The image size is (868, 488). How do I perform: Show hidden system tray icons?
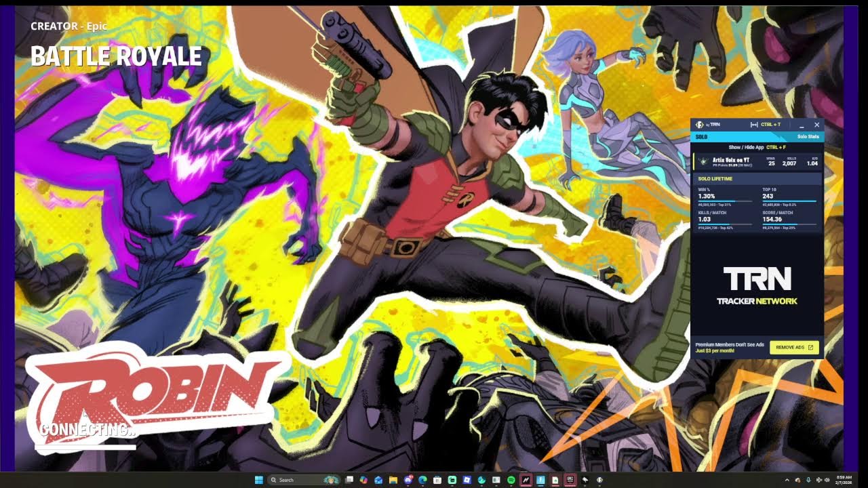[787, 480]
